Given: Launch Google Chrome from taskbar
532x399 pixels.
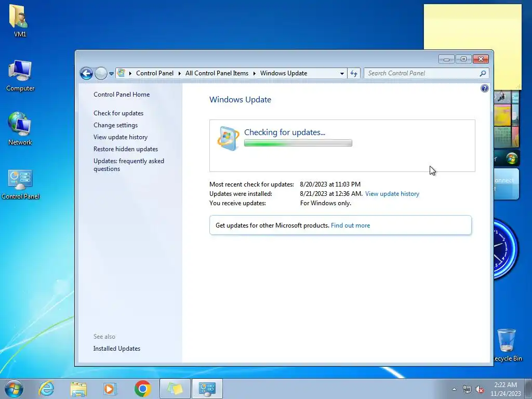Looking at the screenshot, I should pos(142,389).
